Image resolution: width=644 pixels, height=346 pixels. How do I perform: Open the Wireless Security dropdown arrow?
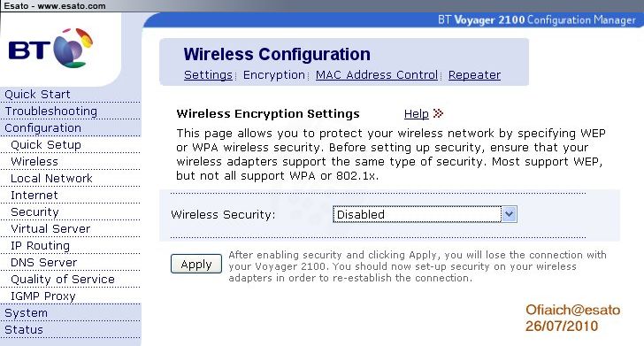tap(509, 214)
